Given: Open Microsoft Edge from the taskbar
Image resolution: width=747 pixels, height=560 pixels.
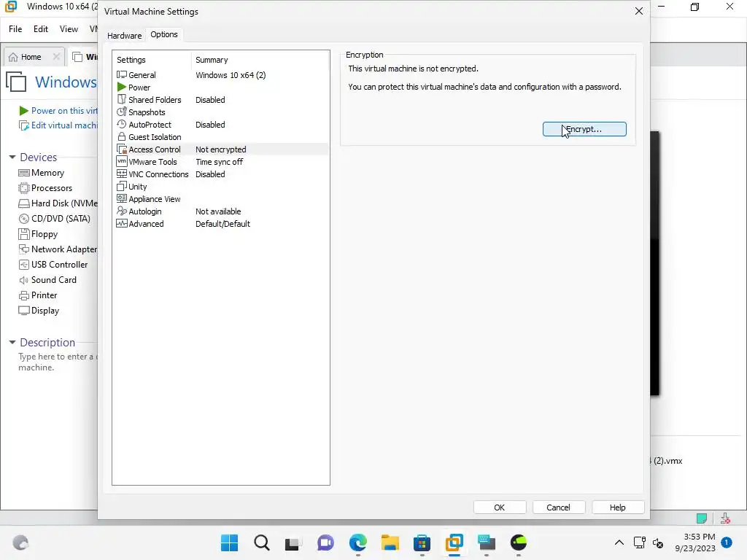Looking at the screenshot, I should [x=357, y=542].
